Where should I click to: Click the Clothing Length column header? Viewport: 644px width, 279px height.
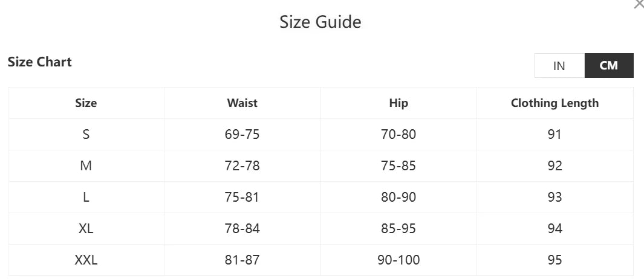tap(555, 103)
